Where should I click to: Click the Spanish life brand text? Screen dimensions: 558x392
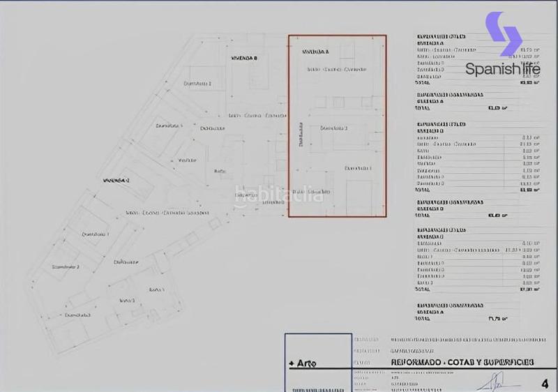pyautogui.click(x=502, y=69)
